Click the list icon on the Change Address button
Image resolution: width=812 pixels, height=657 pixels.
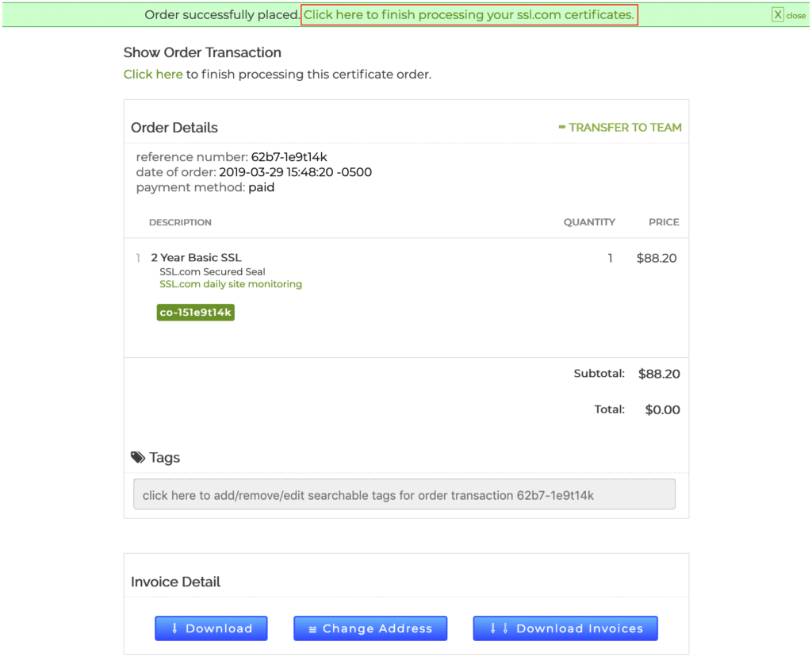click(312, 629)
